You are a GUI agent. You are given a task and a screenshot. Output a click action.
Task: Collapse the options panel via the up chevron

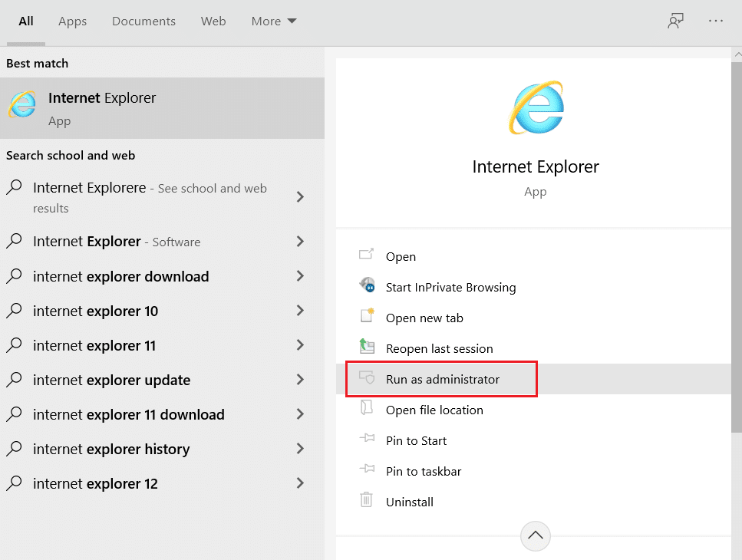tap(535, 535)
